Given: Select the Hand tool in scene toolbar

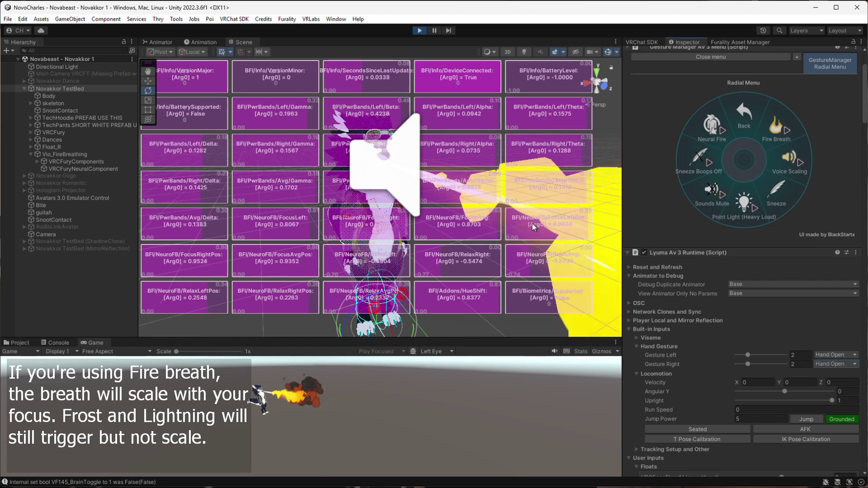Looking at the screenshot, I should pyautogui.click(x=148, y=71).
